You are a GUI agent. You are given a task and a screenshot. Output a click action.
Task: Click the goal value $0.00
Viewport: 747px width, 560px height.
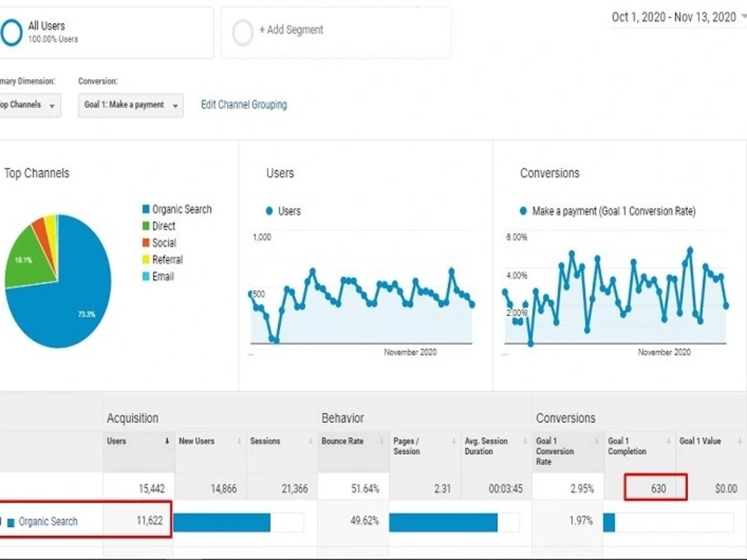tap(726, 488)
